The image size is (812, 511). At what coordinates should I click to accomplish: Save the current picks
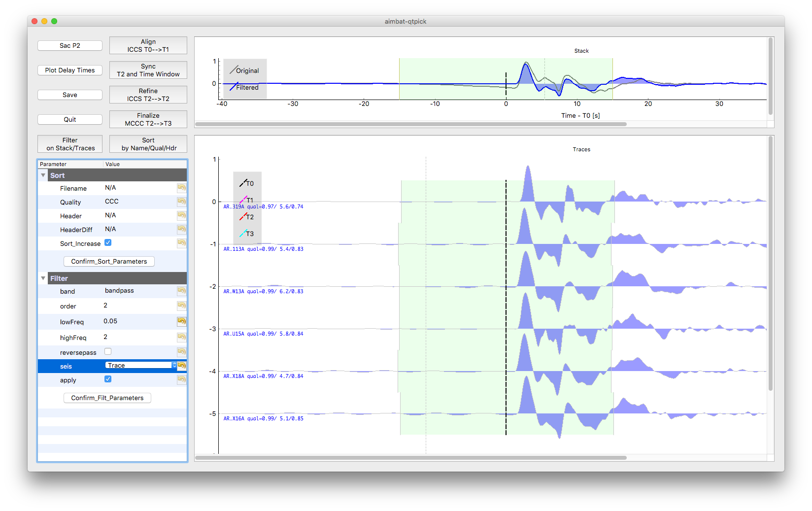click(x=70, y=95)
